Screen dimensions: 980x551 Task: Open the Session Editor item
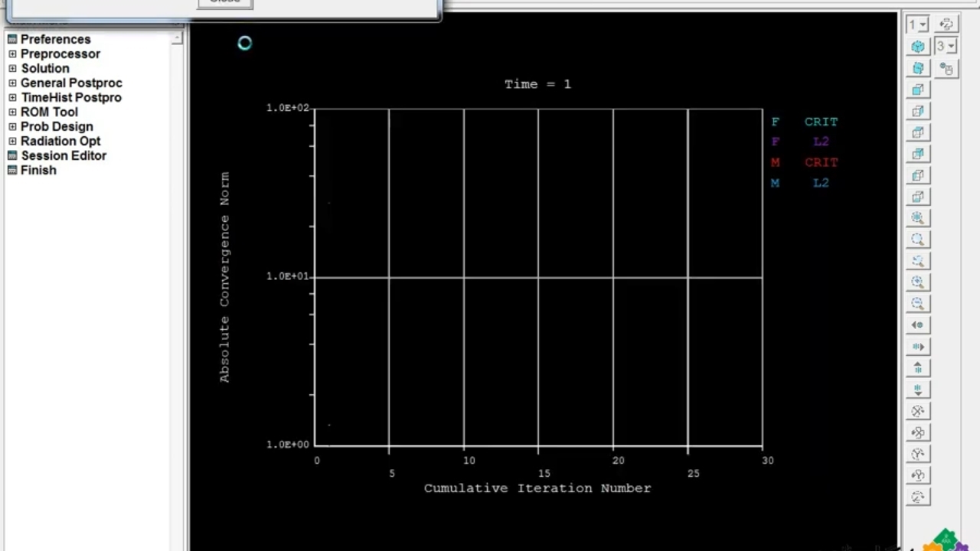tap(64, 155)
